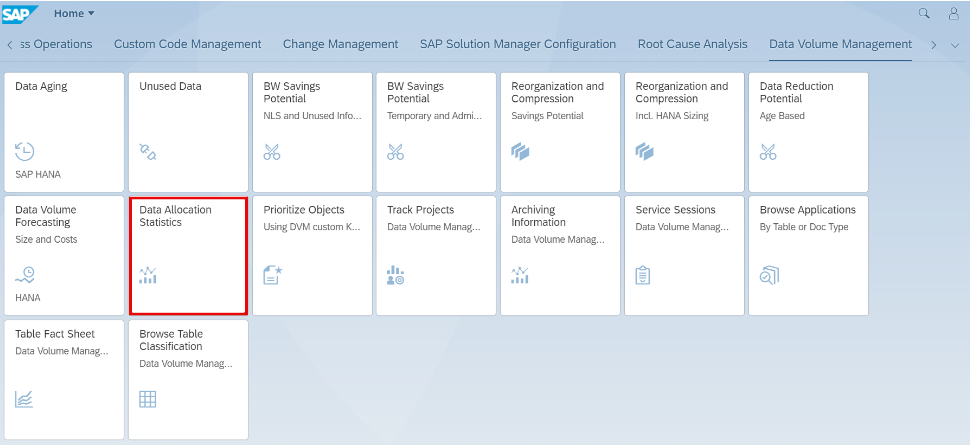
Task: Click Archiving Information chart icon
Action: tap(520, 275)
